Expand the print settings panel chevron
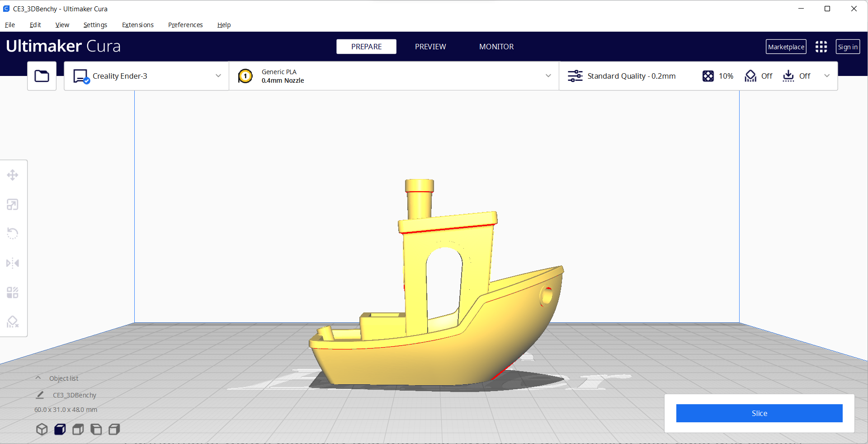 (x=827, y=76)
